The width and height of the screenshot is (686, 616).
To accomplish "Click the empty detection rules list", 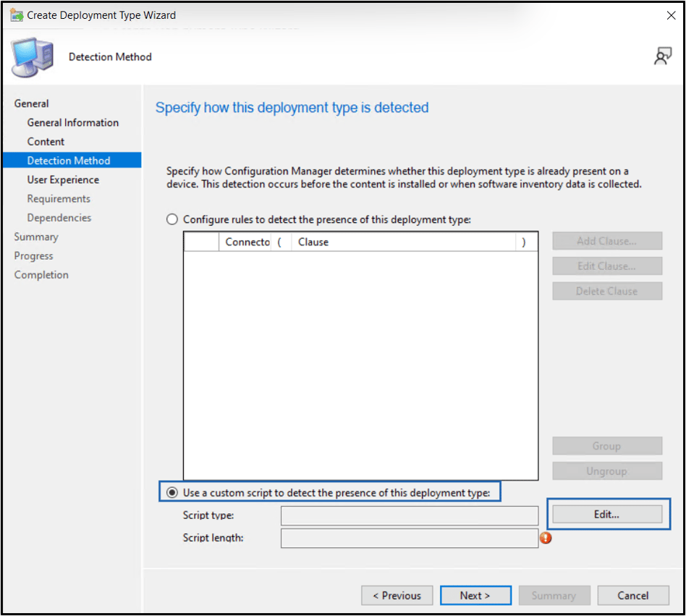I will [361, 366].
